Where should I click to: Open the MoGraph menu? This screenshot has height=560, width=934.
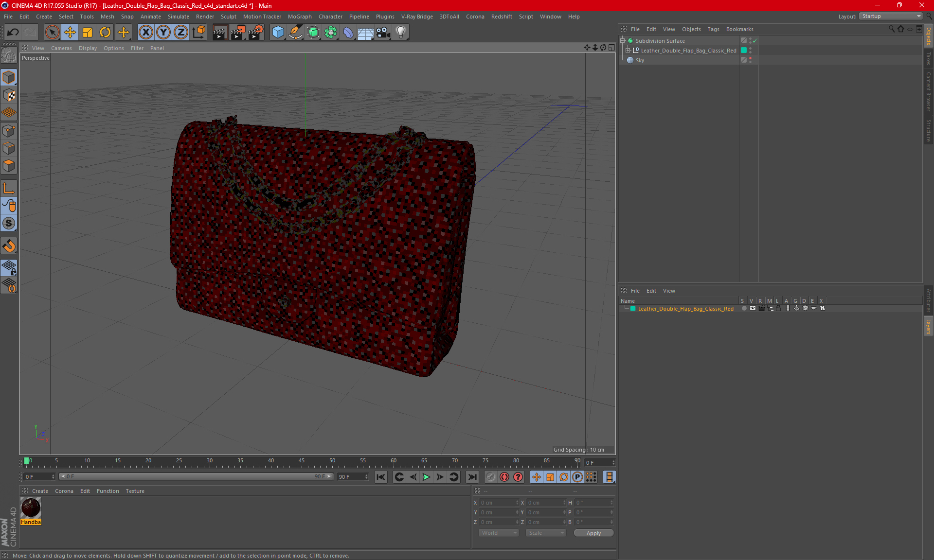299,17
